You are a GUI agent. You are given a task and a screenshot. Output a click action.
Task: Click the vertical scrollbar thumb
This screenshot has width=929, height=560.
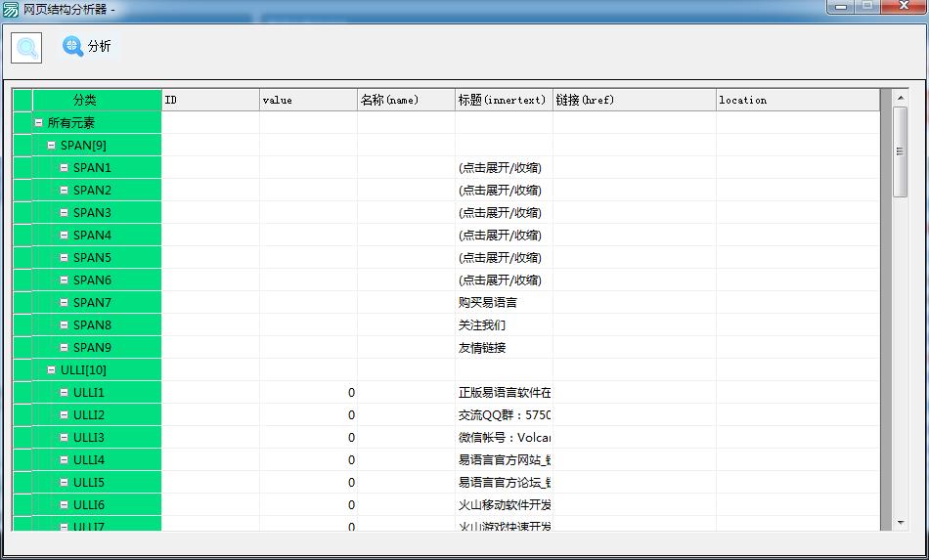tap(900, 151)
